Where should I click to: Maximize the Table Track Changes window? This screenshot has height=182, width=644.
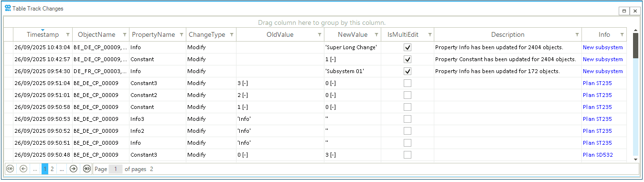(624, 11)
